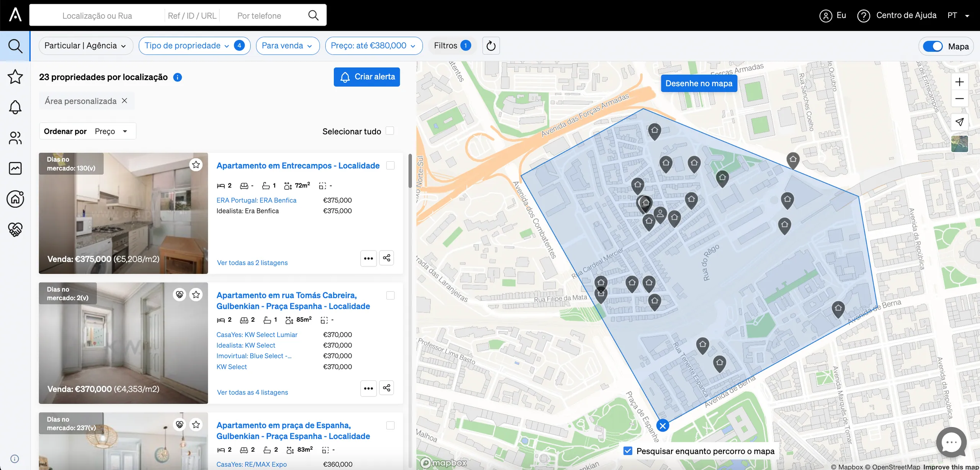Open the favorites star in the left sidebar
Viewport: 980px width, 470px height.
click(x=15, y=77)
